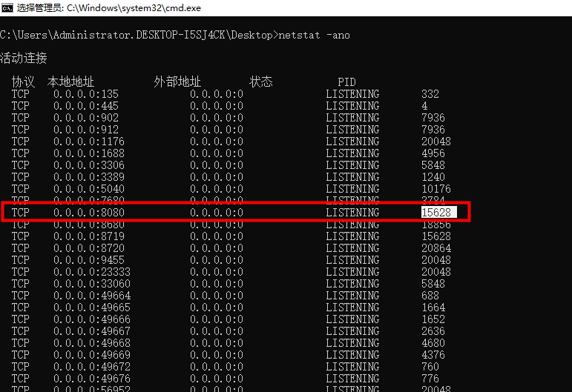572x392 pixels.
Task: Click PID value 1240
Action: point(433,177)
